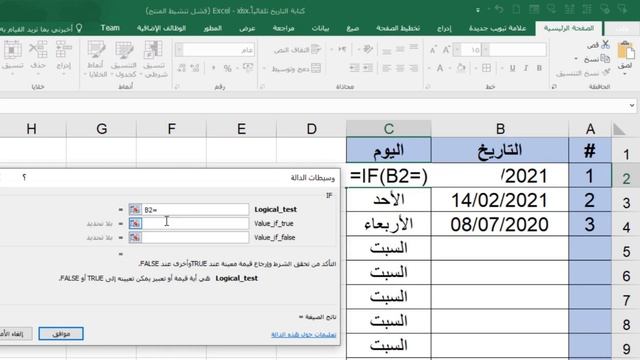640x360 pixels.
Task: Click the Copy (نسخ) icon
Action: tap(606, 59)
